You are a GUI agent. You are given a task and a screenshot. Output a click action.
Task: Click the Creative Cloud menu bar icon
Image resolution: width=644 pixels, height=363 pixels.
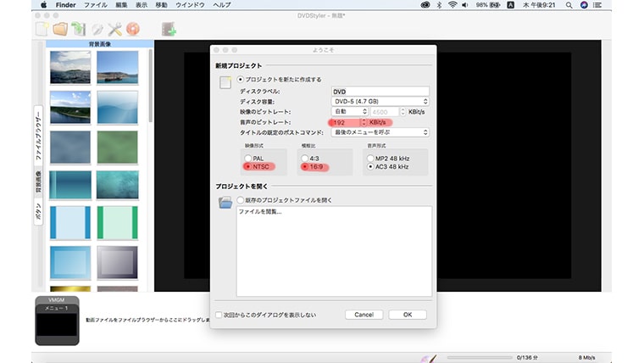click(425, 5)
